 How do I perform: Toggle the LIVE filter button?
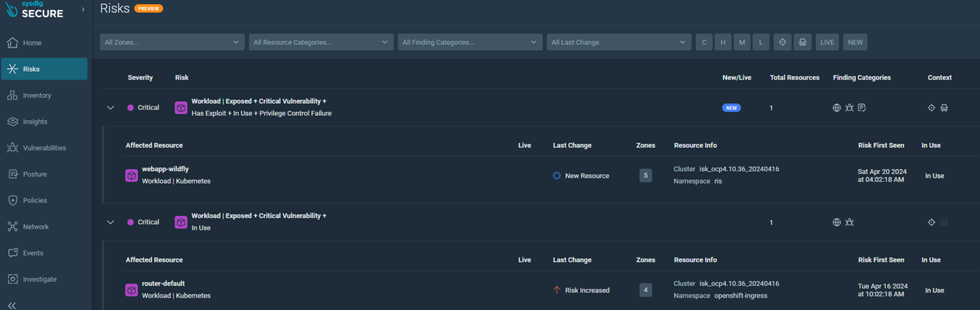click(x=827, y=42)
